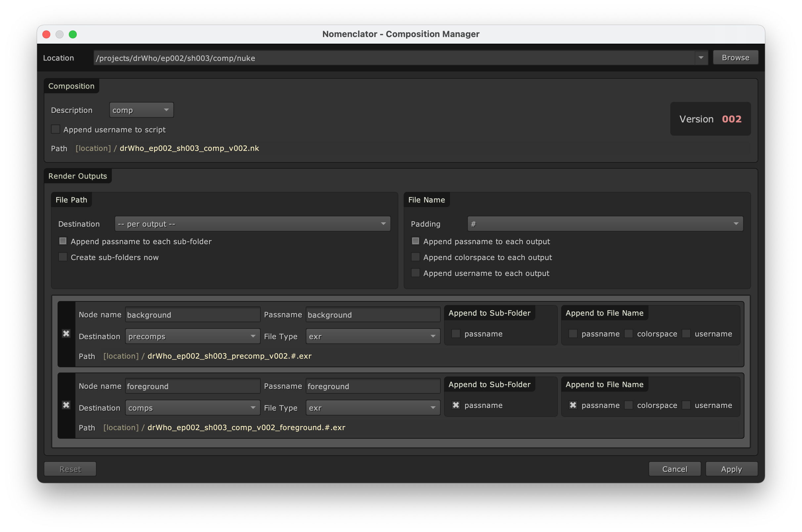This screenshot has height=532, width=802.
Task: Uncheck foreground passname in Append to Sub-Folder
Action: click(x=456, y=405)
